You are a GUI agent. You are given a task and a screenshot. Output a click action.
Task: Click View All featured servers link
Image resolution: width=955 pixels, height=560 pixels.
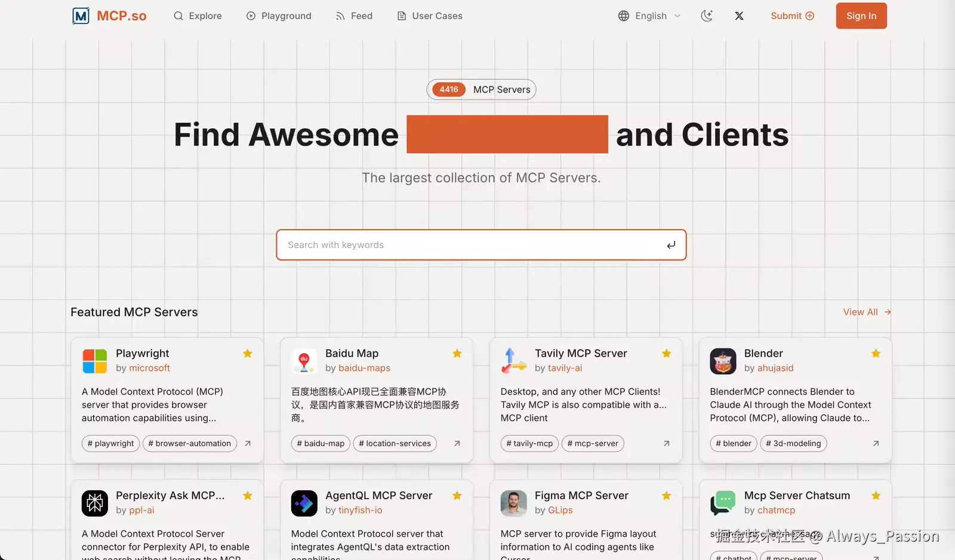(867, 312)
